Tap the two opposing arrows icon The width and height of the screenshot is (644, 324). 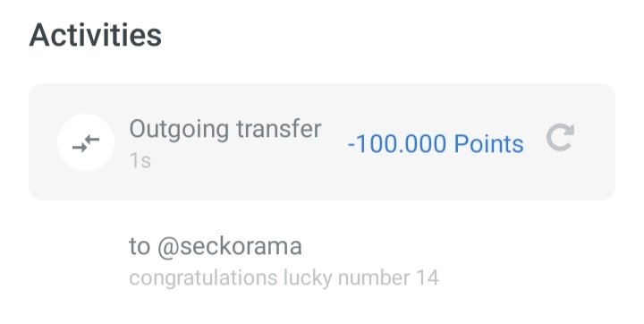86,143
